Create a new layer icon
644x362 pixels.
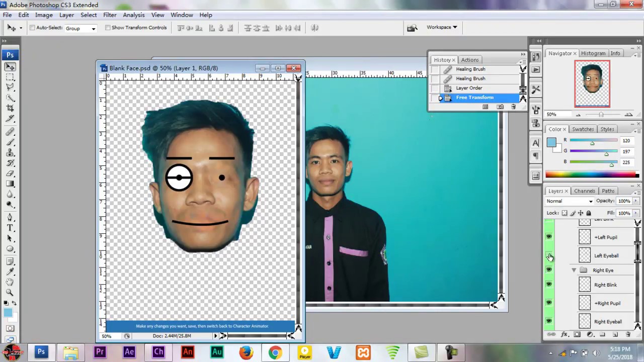click(615, 334)
